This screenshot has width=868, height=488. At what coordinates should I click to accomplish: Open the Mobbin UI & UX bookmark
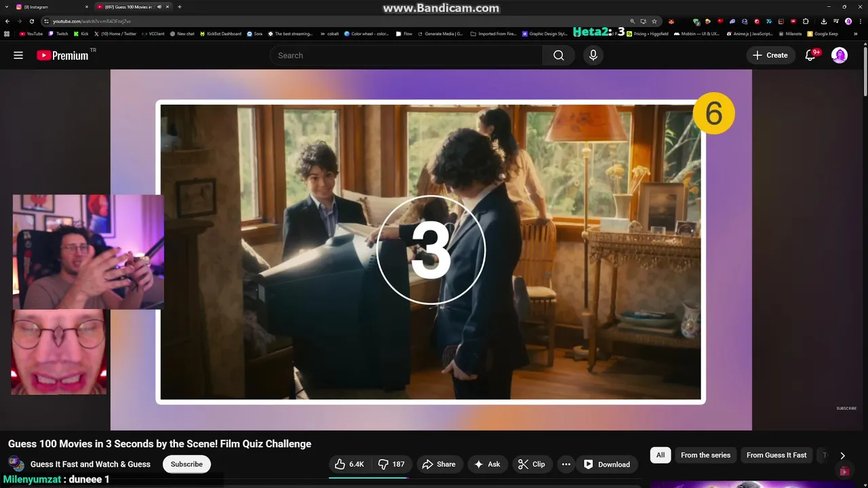[x=697, y=33]
